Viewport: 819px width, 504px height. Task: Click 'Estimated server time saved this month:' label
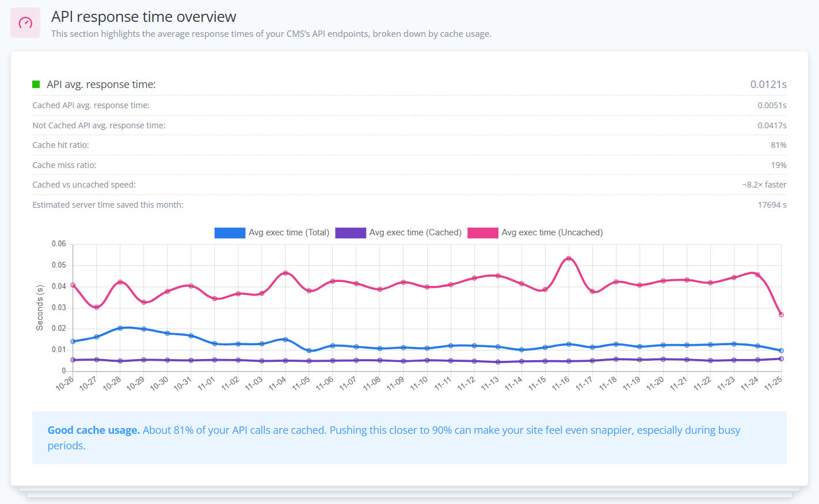pos(108,205)
